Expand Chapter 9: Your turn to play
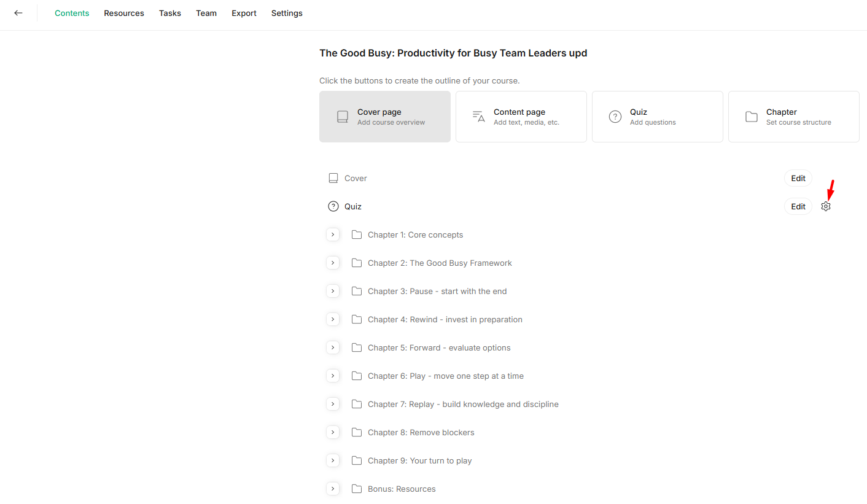Image resolution: width=867 pixels, height=504 pixels. click(x=333, y=460)
